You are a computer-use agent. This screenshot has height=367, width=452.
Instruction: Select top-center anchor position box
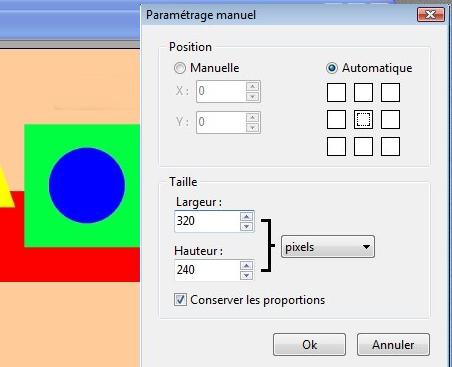[363, 92]
